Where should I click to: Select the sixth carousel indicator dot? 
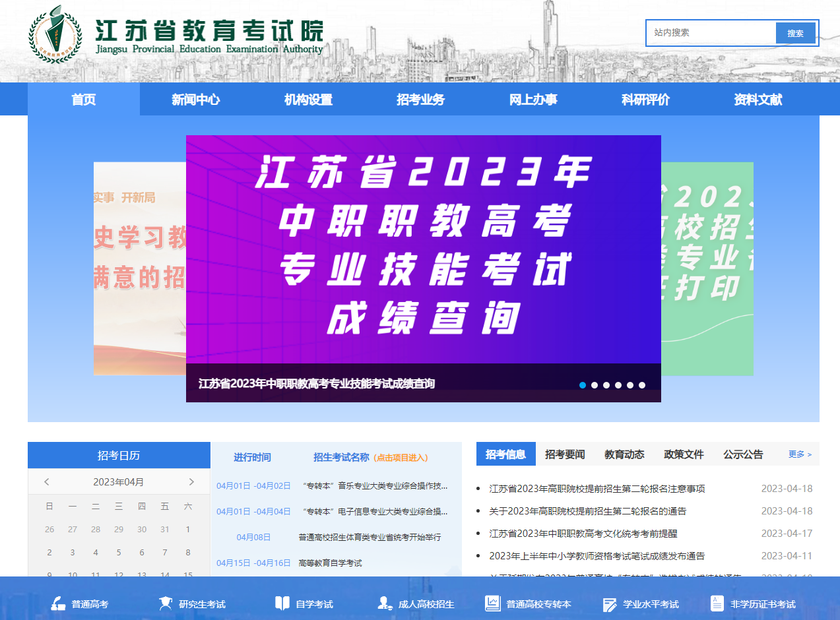coord(642,385)
